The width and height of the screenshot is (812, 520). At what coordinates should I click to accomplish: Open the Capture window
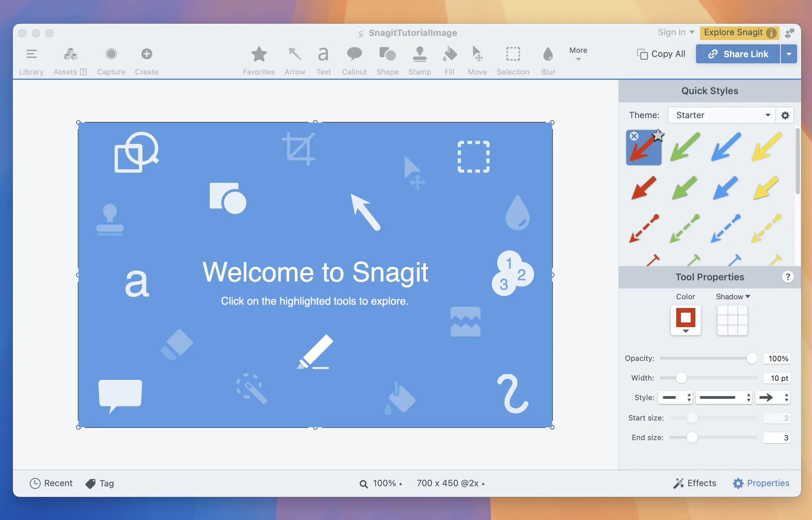tap(111, 60)
